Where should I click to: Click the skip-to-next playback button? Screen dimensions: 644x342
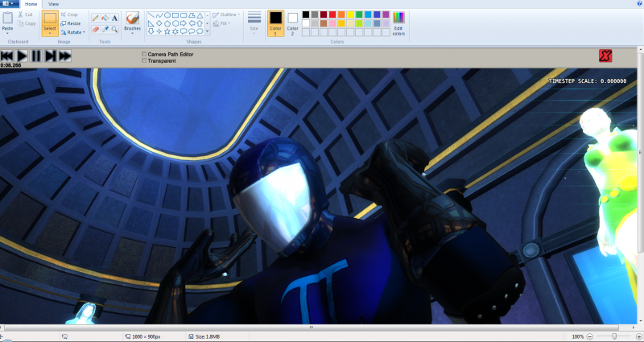51,56
